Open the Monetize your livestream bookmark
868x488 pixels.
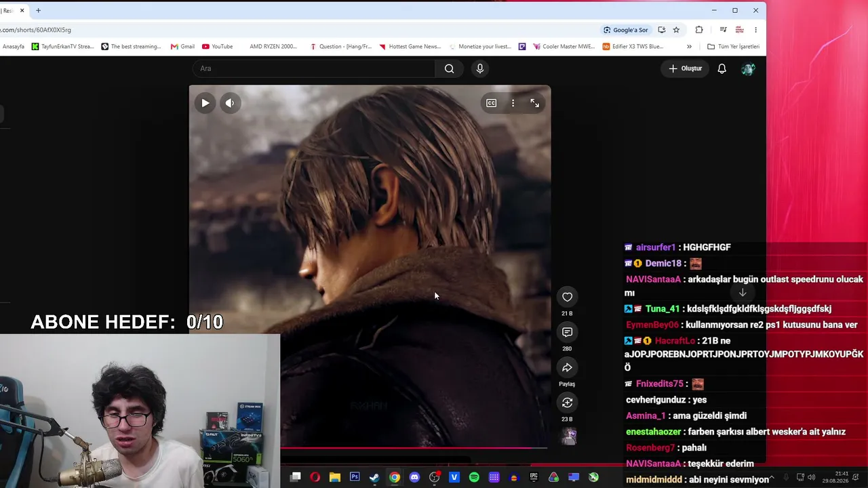pos(480,47)
